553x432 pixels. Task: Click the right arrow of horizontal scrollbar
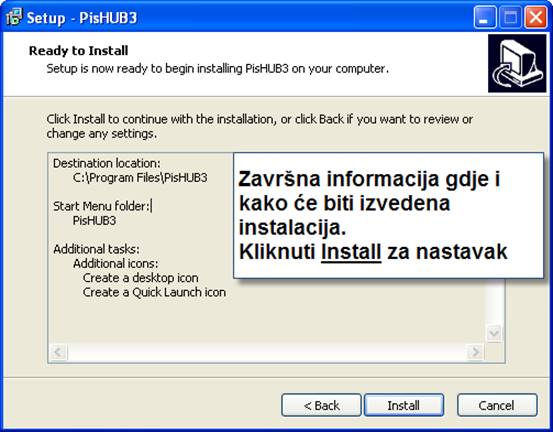(475, 352)
